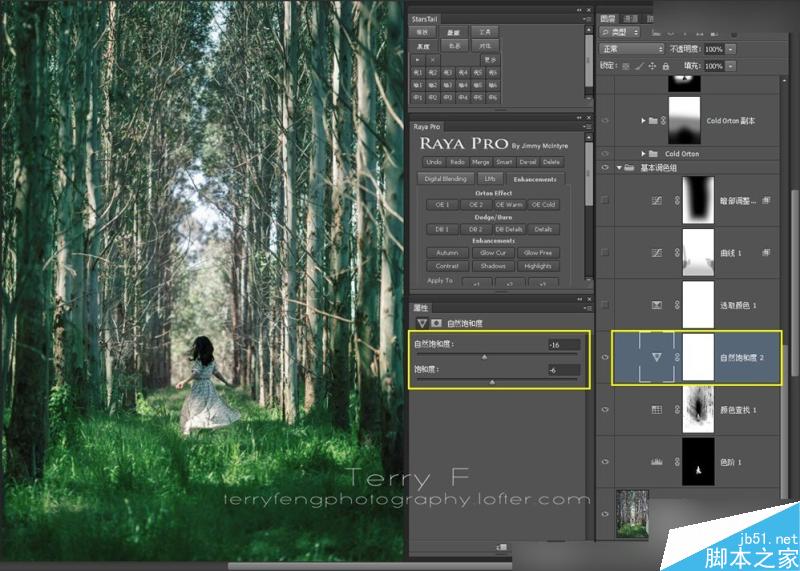Screen dimensions: 800x571
Task: Click the folder icon of Cold Orton 副本 group
Action: 654,121
